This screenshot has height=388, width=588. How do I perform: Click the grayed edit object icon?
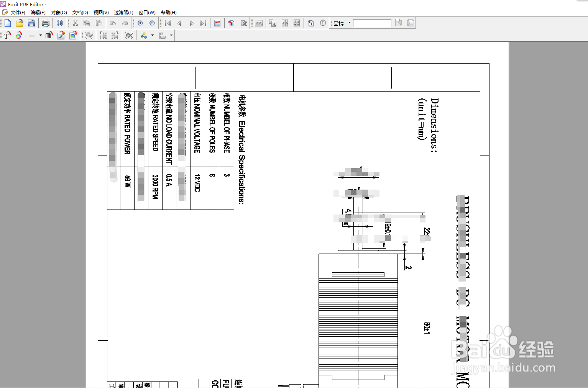(x=89, y=35)
